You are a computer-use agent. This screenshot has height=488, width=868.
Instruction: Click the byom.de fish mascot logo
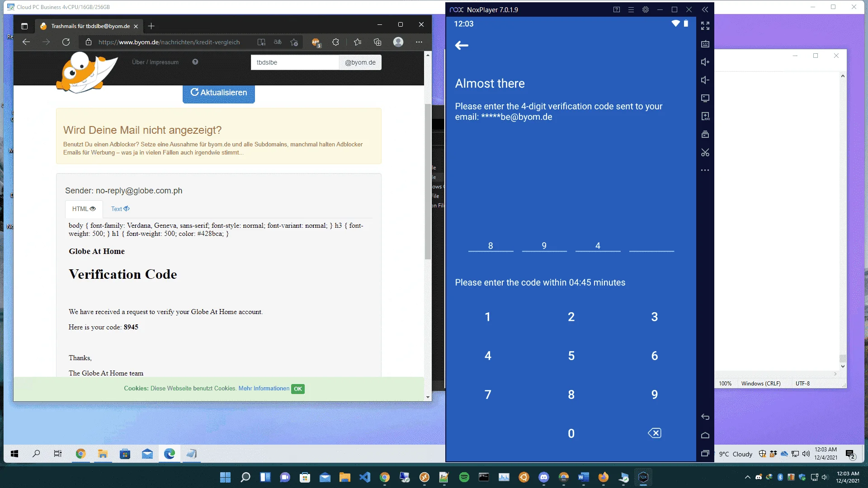86,72
